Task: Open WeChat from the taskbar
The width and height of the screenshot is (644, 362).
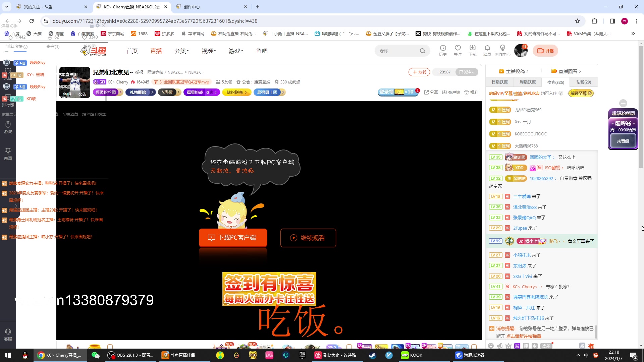Action: click(x=96, y=355)
